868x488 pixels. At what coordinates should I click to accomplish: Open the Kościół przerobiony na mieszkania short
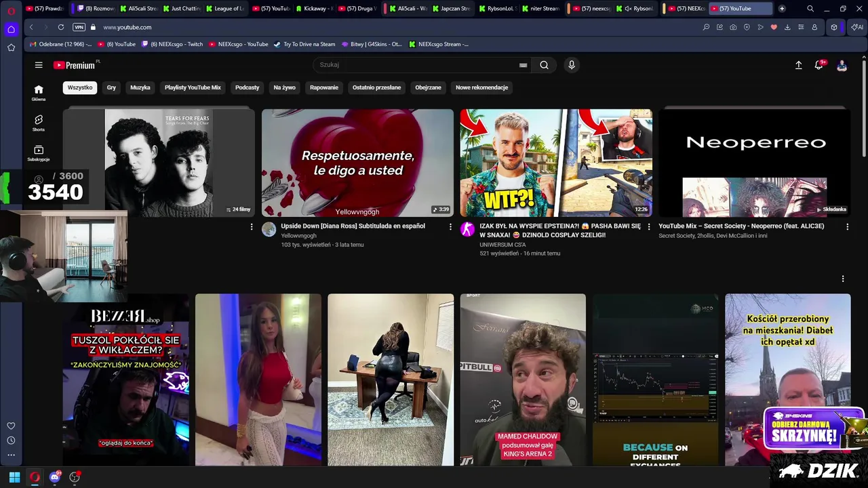(787, 380)
